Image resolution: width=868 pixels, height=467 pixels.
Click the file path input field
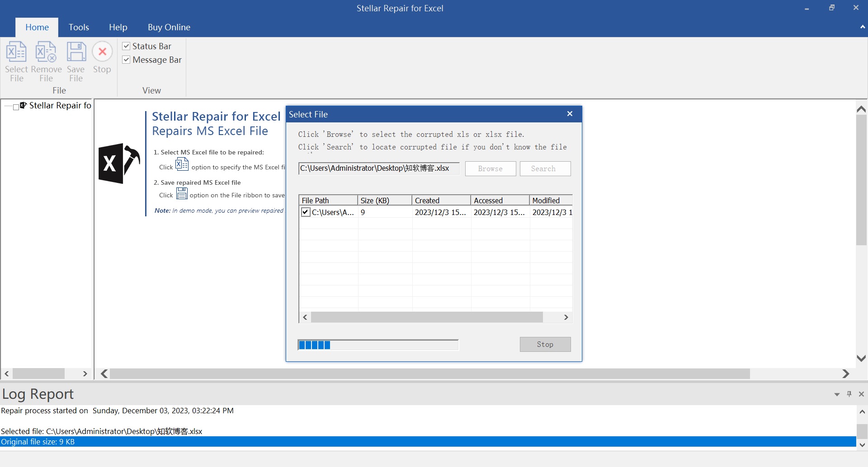[x=379, y=168]
